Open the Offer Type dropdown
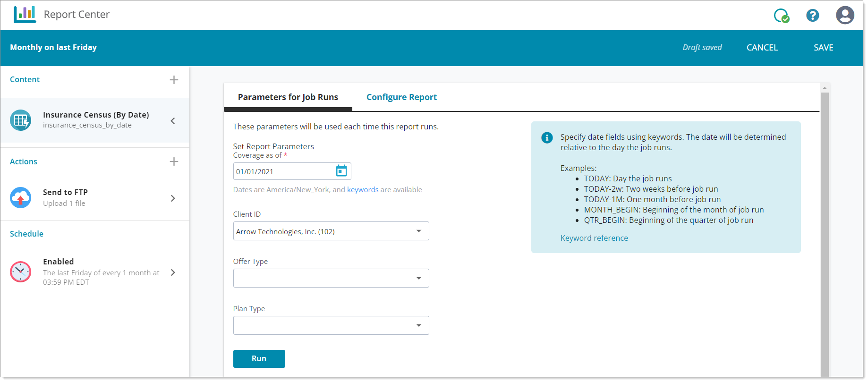 click(x=331, y=278)
